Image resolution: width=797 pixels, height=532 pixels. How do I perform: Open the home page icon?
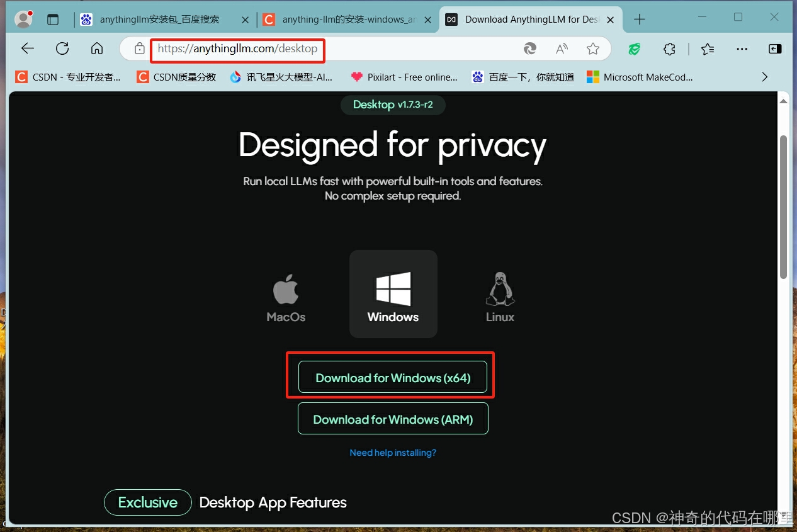[97, 48]
